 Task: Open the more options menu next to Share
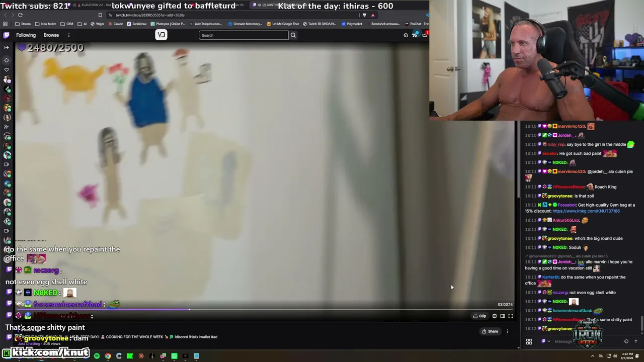click(508, 331)
